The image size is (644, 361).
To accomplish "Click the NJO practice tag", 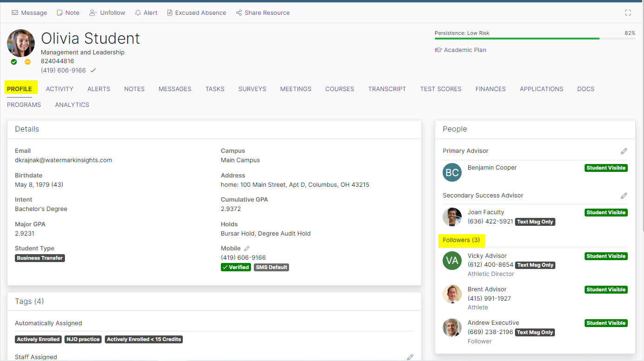I will pos(83,339).
